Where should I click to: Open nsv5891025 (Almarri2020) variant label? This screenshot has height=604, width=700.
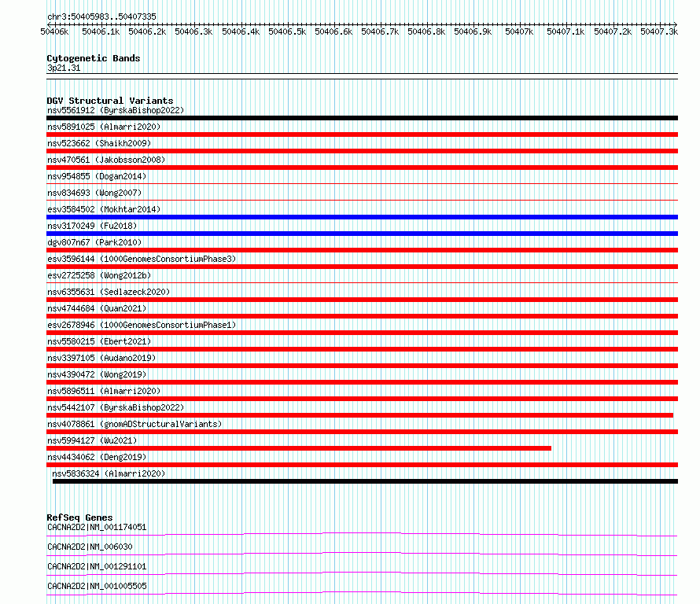tap(104, 127)
